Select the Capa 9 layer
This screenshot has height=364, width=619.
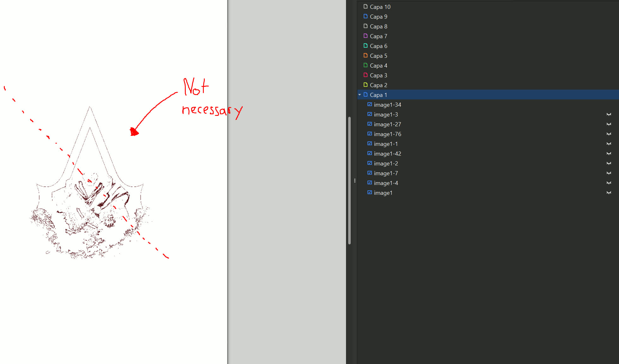click(379, 16)
